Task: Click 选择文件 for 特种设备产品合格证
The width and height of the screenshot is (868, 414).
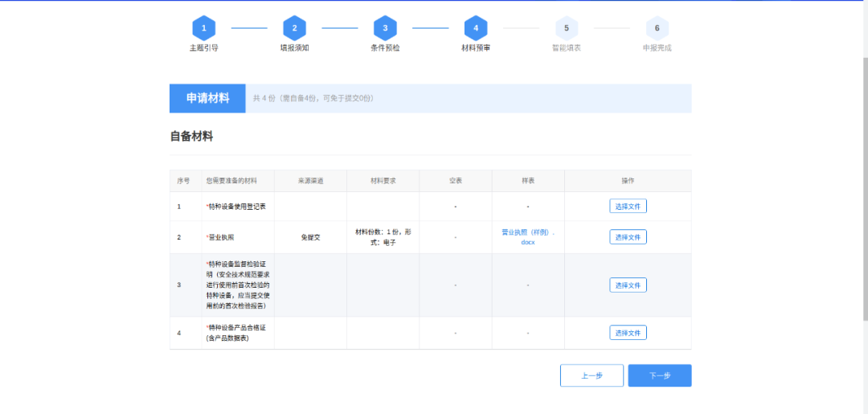Action: 628,333
